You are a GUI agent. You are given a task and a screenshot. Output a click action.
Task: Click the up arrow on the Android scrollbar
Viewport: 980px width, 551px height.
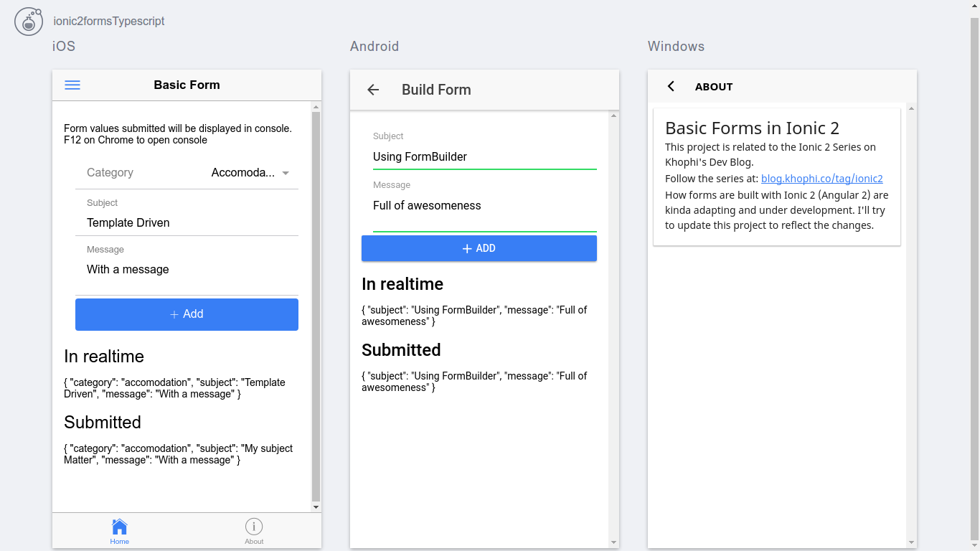613,114
